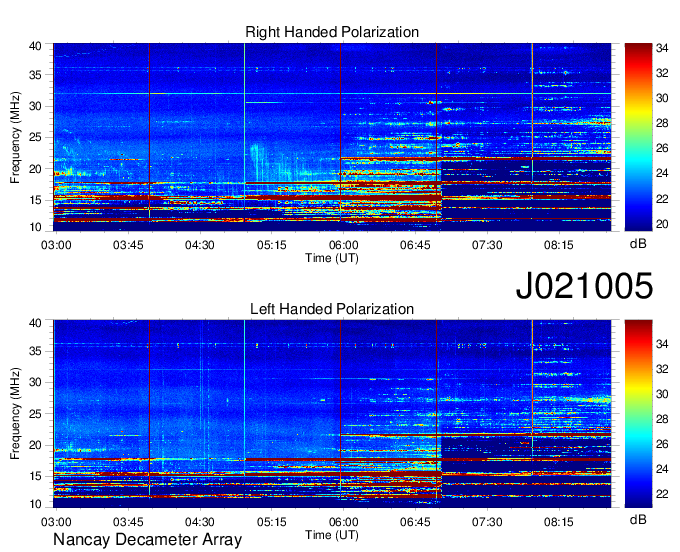
Task: Click "Frequency (MHz)" axis label of Left Handed plot
Action: point(15,414)
